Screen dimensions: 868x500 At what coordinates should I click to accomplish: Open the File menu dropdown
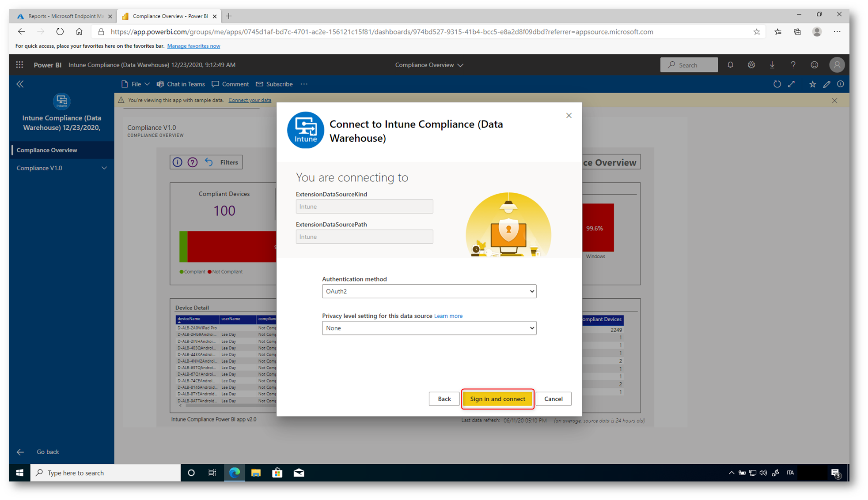pyautogui.click(x=136, y=84)
